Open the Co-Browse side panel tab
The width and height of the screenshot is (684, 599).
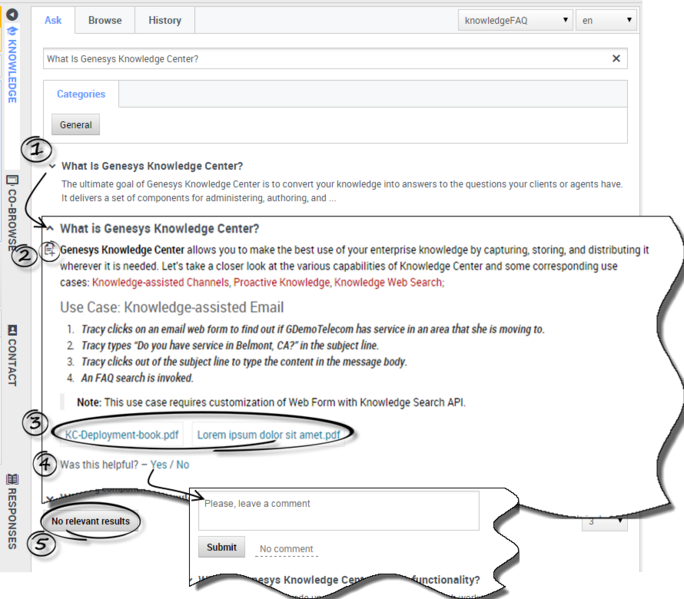click(x=13, y=213)
